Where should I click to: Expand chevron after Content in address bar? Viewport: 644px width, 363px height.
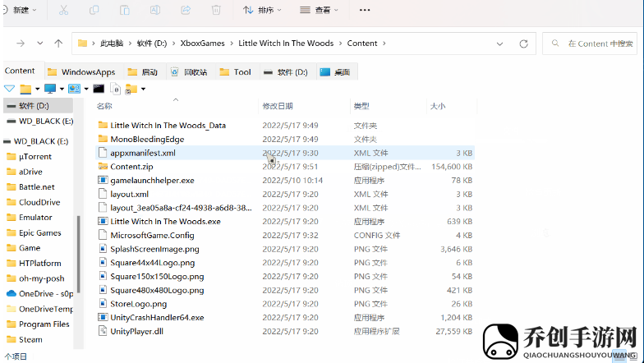pos(384,43)
